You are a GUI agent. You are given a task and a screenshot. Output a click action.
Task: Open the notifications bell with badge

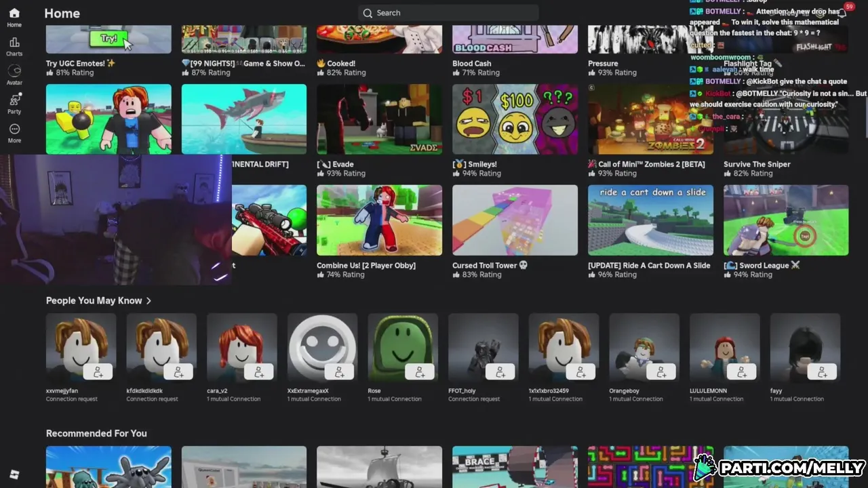(843, 12)
